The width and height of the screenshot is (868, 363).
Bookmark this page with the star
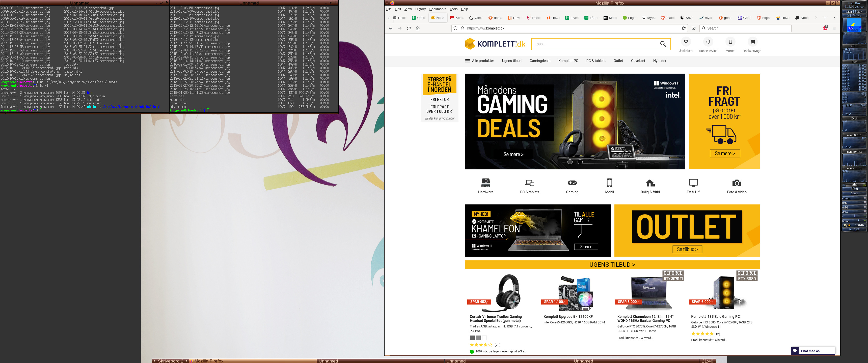click(684, 28)
